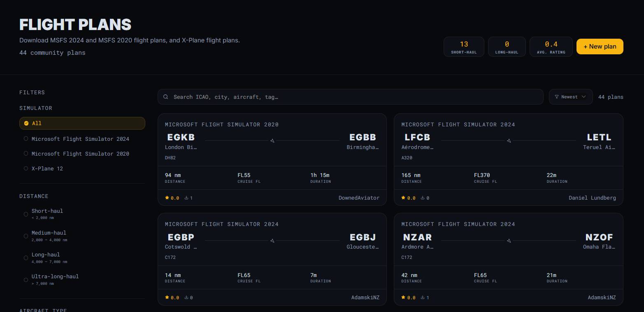Click the EGBJ arrival airport code
The image size is (644, 312).
click(x=363, y=237)
